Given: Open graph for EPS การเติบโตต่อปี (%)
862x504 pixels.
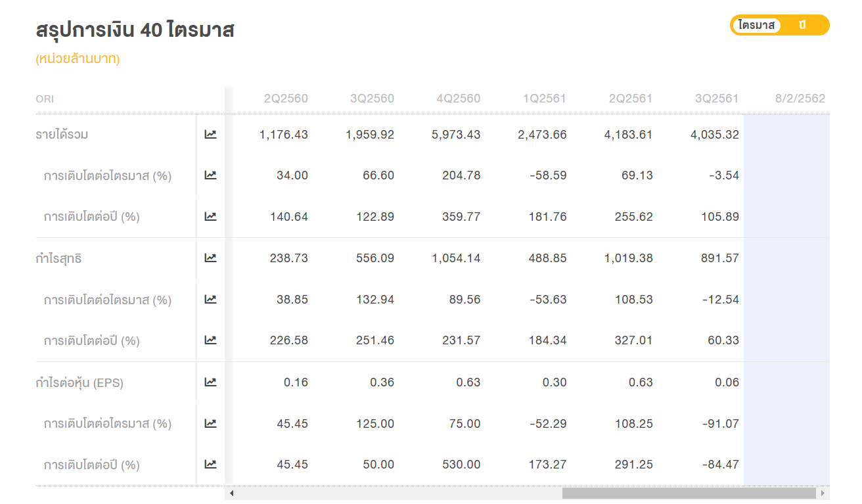Looking at the screenshot, I should click(x=210, y=464).
